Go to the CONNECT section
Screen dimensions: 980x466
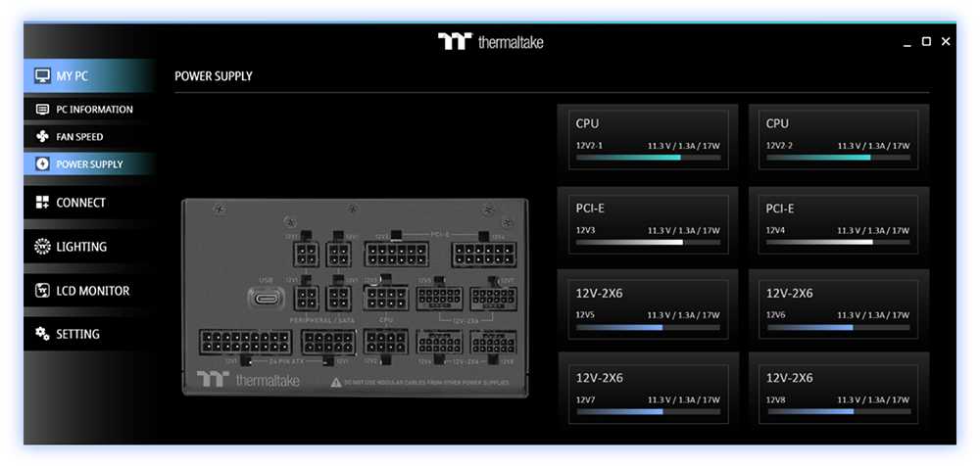click(89, 202)
